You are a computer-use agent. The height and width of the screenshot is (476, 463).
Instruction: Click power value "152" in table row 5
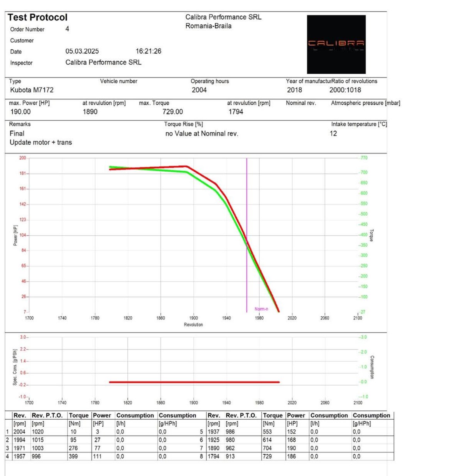(x=291, y=432)
